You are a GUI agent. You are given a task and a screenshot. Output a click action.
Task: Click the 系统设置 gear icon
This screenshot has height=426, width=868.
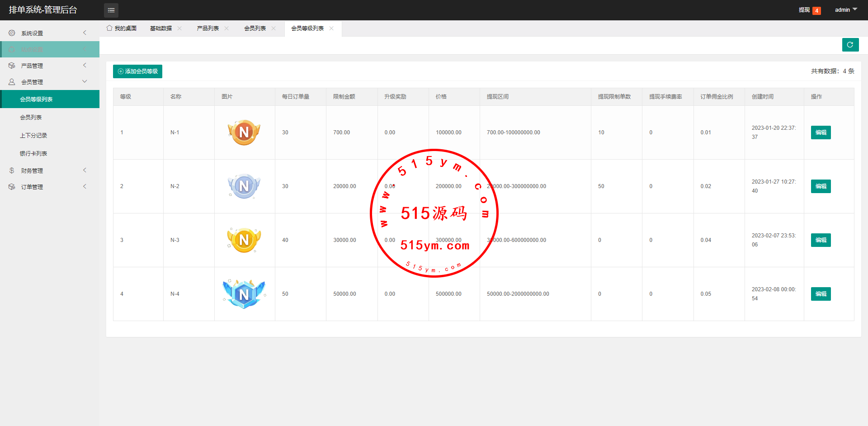(x=12, y=33)
